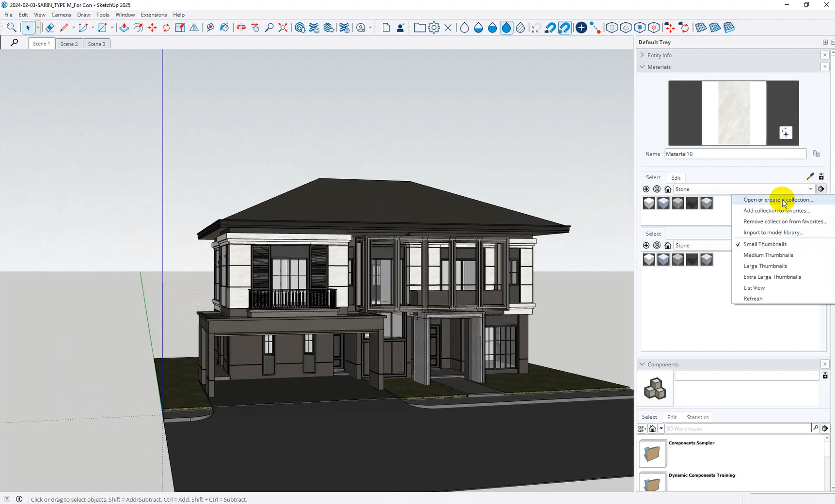This screenshot has height=504, width=835.
Task: Select the Eraser tool
Action: pyautogui.click(x=49, y=28)
